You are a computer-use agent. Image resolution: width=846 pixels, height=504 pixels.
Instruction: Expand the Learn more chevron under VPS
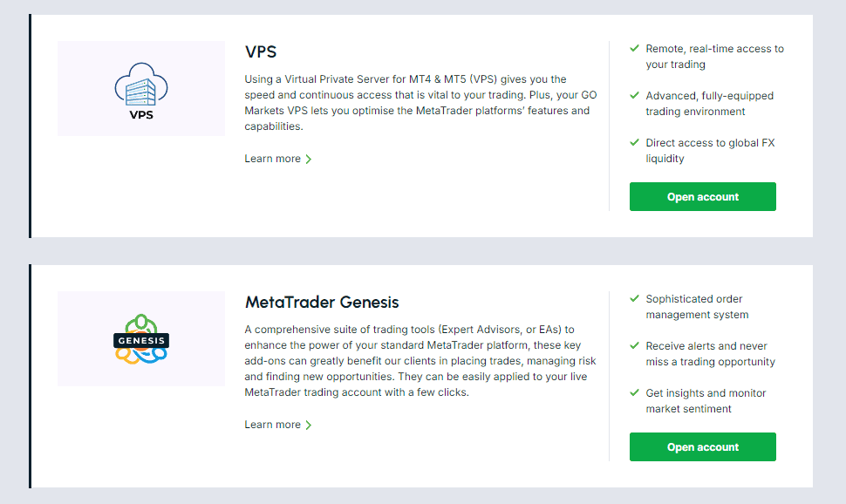(308, 159)
